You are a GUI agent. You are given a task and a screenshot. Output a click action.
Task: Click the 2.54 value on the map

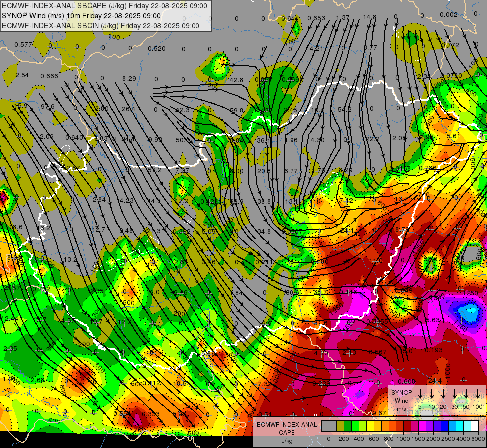22,75
